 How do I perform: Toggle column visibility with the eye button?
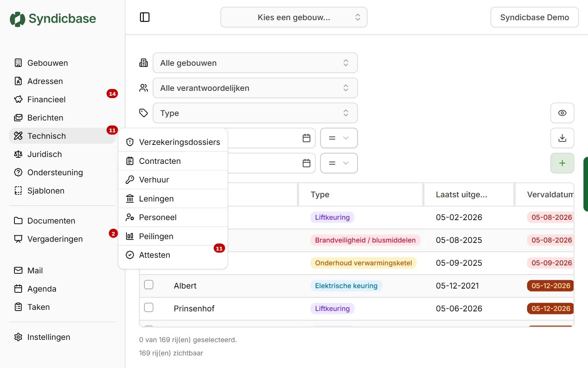click(562, 113)
